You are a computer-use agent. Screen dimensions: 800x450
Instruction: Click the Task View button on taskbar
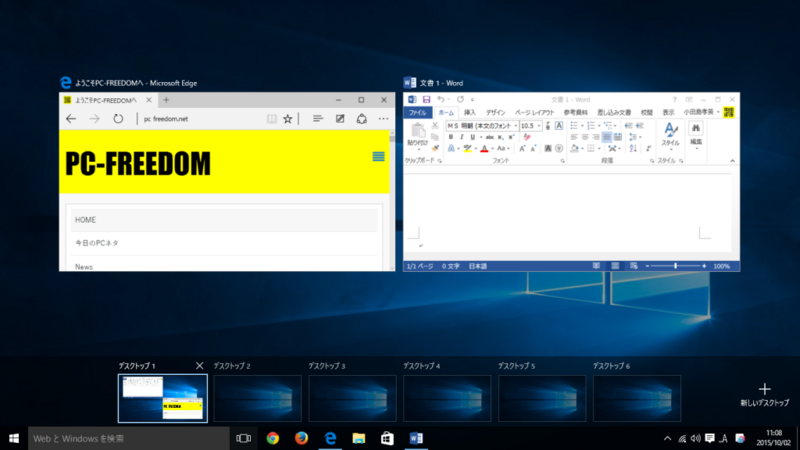(244, 438)
